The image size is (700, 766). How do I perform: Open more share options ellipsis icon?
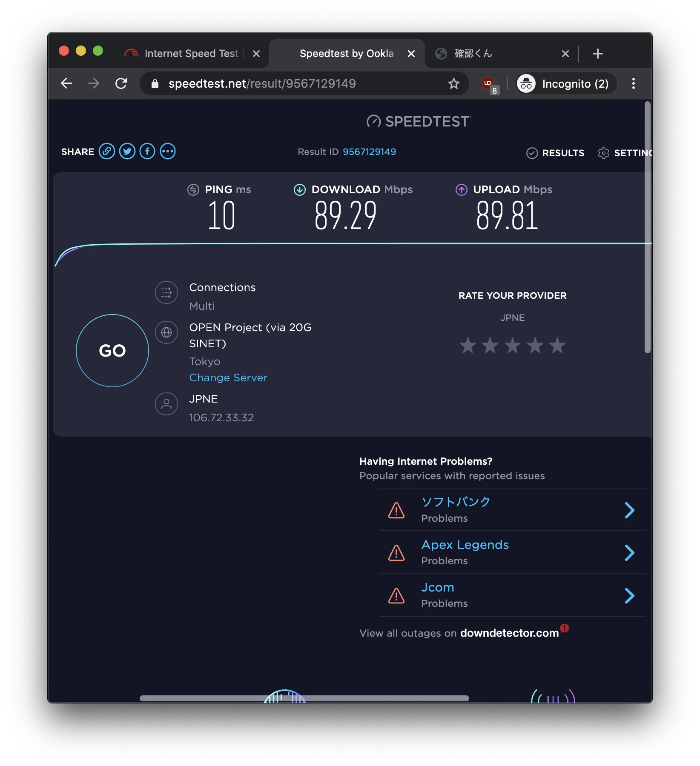[168, 151]
